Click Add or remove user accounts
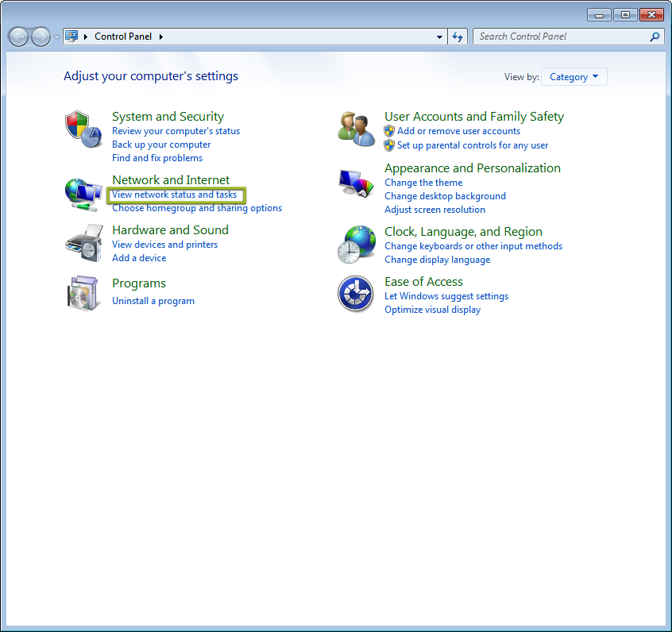Viewport: 672px width, 632px height. click(x=458, y=131)
